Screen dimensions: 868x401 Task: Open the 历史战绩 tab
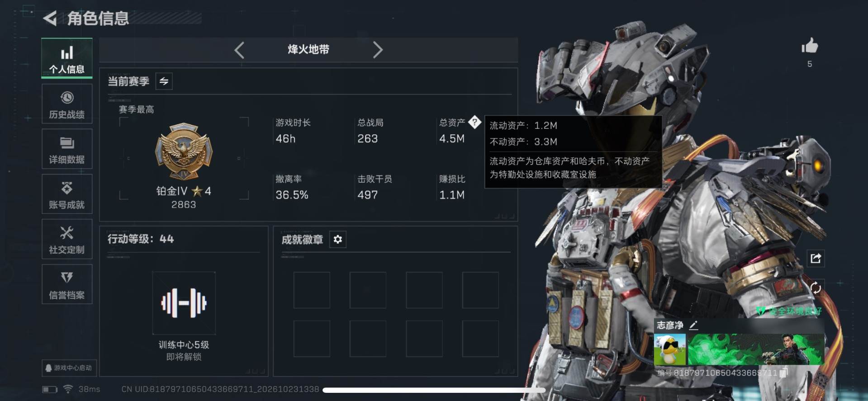click(x=67, y=104)
